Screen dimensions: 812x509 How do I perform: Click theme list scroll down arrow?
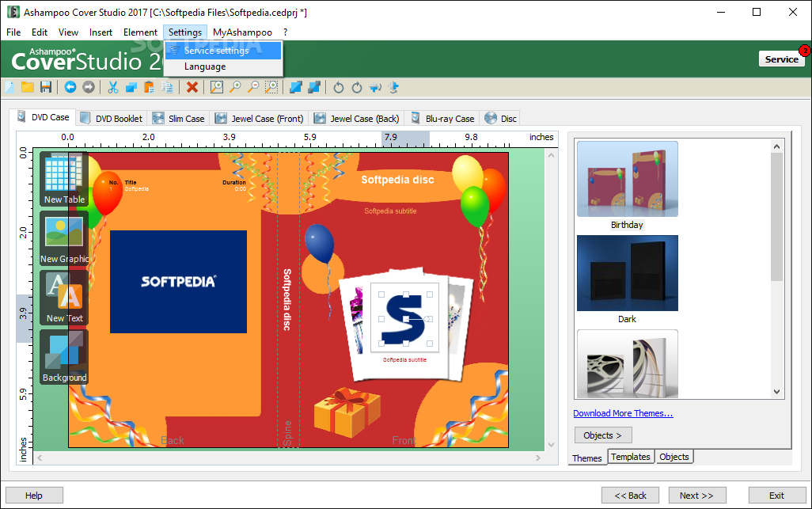[776, 392]
